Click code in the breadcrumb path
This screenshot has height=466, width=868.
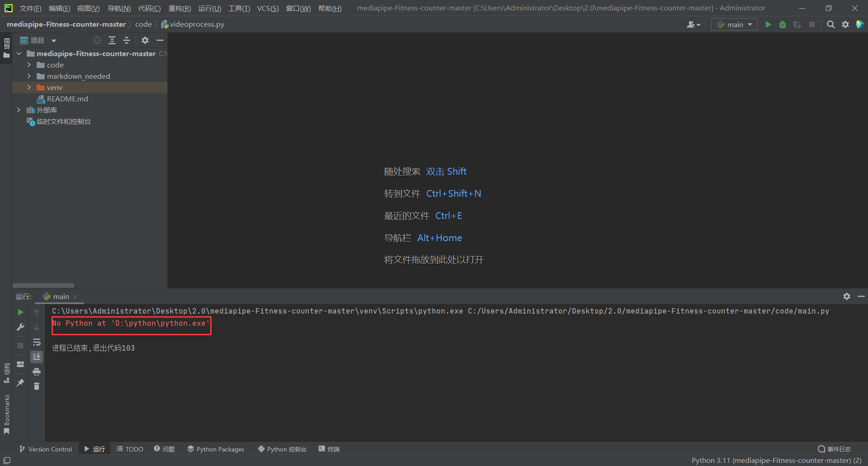point(143,24)
